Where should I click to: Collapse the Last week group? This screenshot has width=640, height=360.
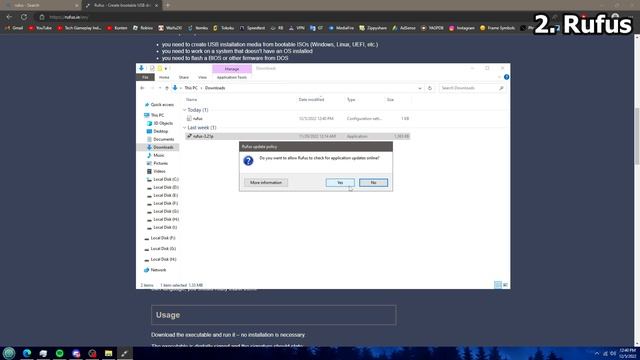[x=184, y=128]
